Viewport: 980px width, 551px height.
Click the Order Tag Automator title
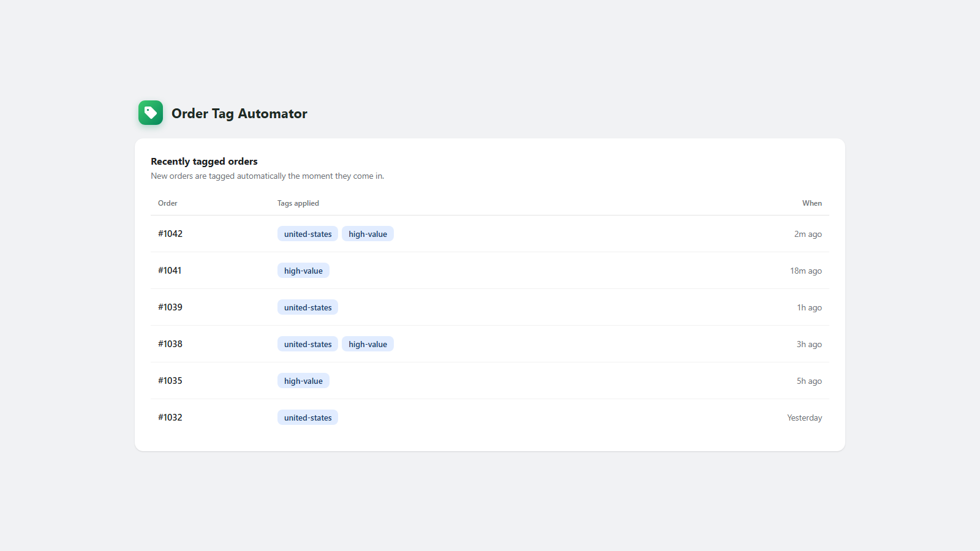(239, 113)
